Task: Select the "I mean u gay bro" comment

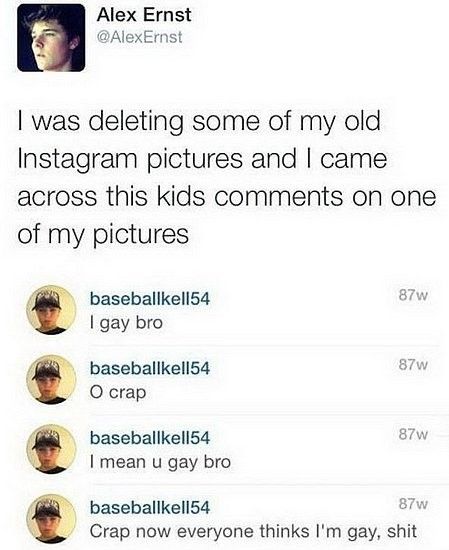Action: click(x=160, y=462)
